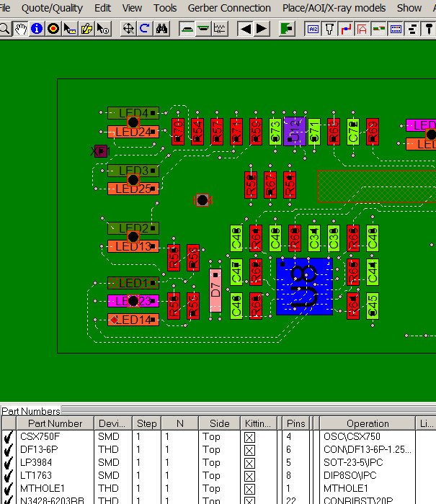Viewport: 436px width, 504px height.
Task: Click the blue rotate arrow icon
Action: pyautogui.click(x=145, y=29)
